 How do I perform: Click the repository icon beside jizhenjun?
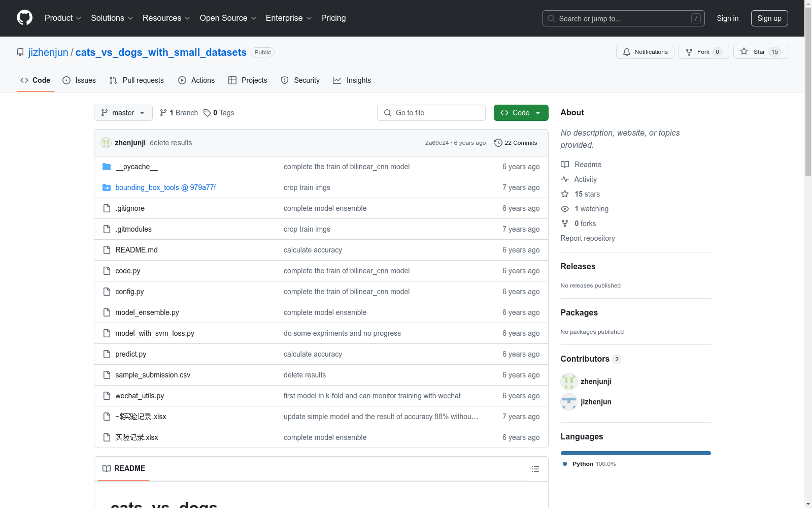pos(20,52)
